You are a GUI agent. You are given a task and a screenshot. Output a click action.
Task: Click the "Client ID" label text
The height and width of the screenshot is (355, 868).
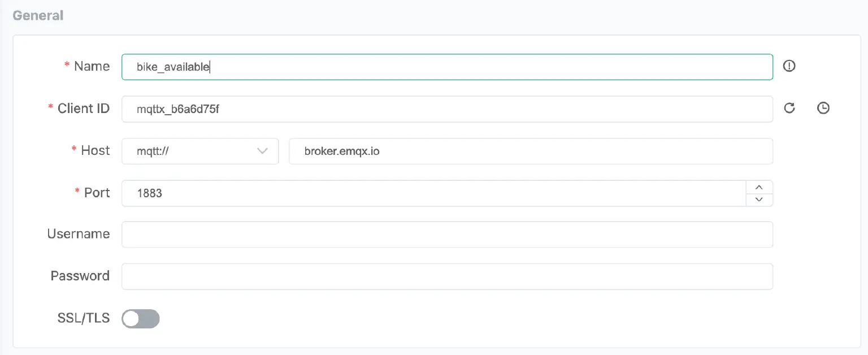84,109
